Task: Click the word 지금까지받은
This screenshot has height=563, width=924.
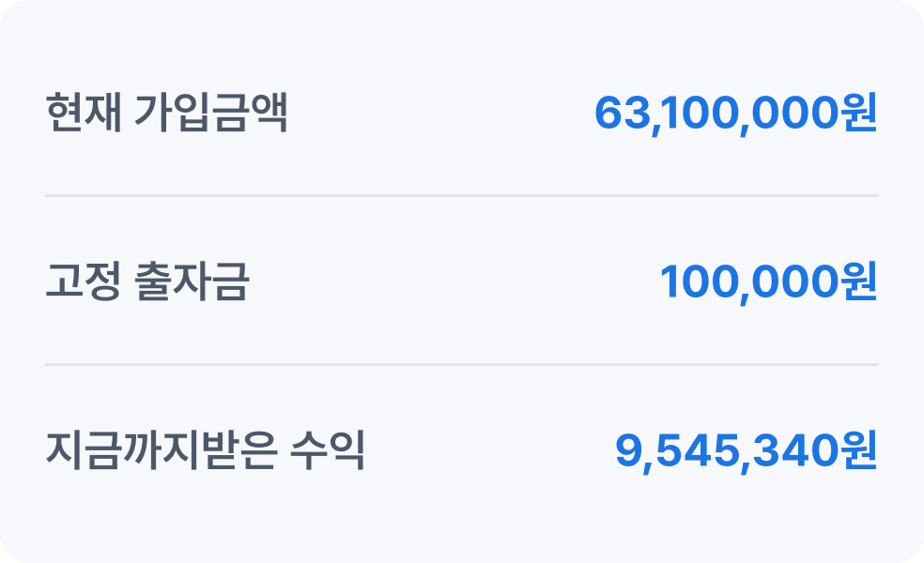Action: point(161,450)
